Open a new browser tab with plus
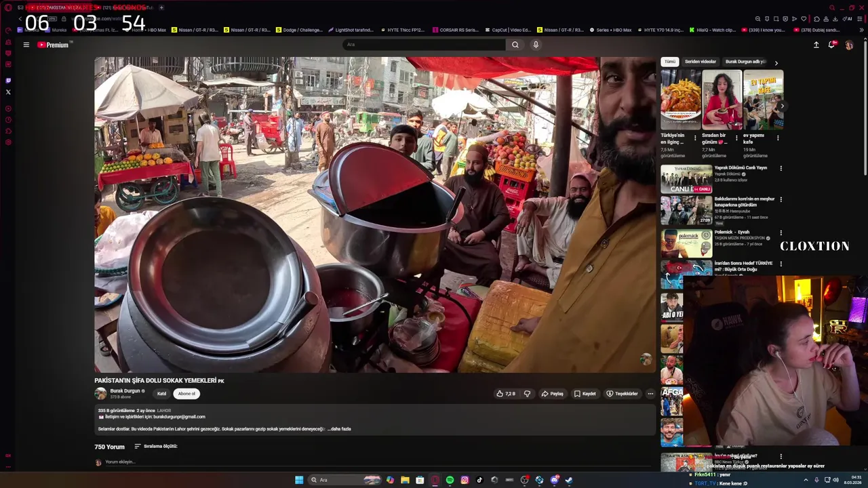868x488 pixels. [161, 7]
